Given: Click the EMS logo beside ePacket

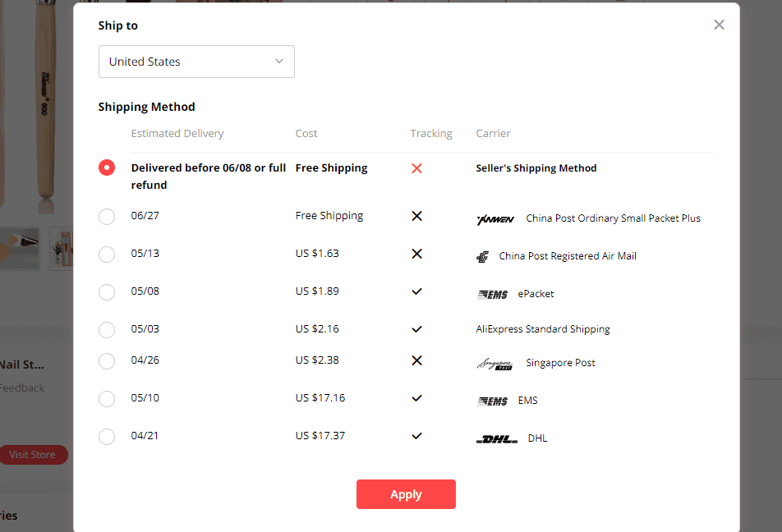Looking at the screenshot, I should pos(492,295).
